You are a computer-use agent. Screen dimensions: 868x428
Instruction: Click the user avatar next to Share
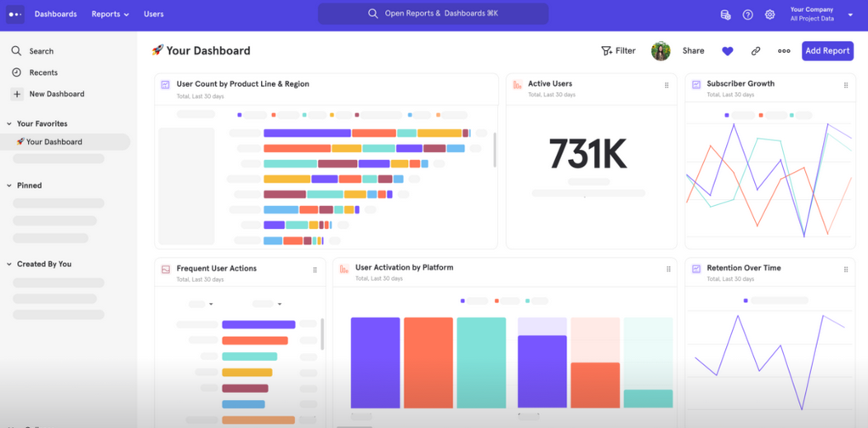661,51
